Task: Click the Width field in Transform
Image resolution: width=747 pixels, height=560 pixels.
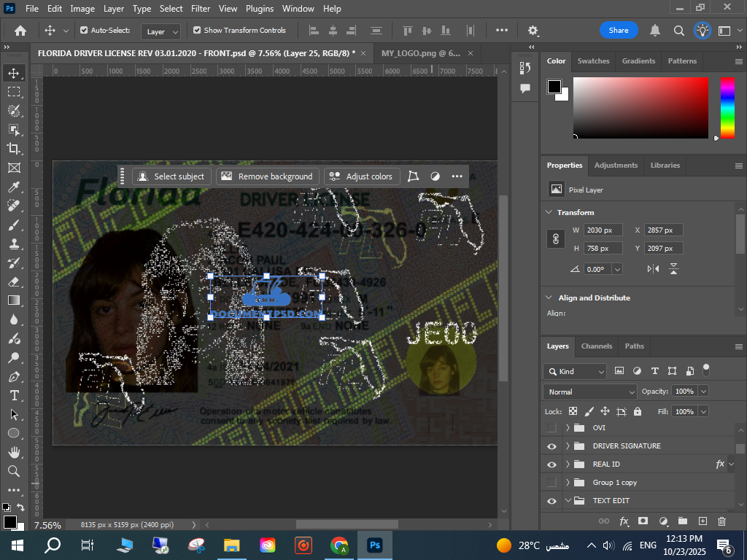Action: pyautogui.click(x=602, y=230)
